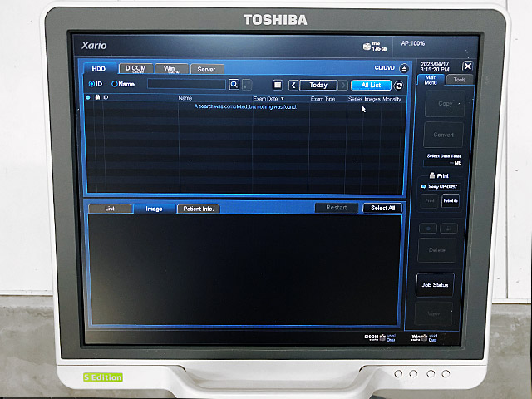The image size is (532, 399).
Task: Click the refresh list icon
Action: tap(399, 86)
